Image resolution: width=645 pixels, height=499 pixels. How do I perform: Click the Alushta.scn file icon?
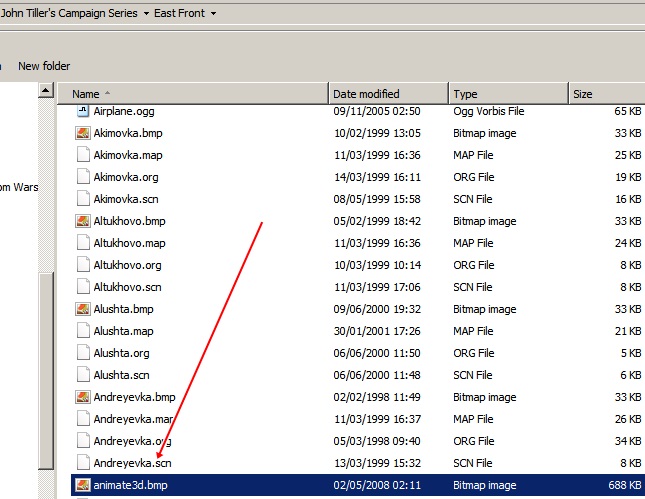83,375
